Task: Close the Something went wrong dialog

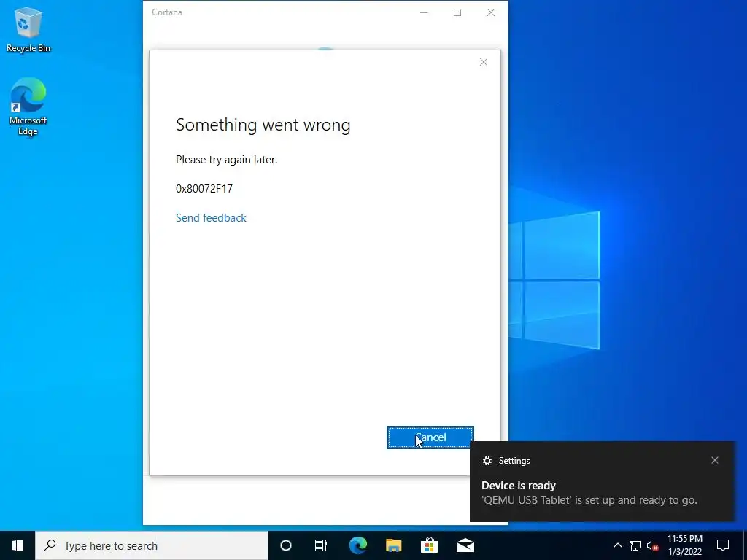Action: (483, 62)
